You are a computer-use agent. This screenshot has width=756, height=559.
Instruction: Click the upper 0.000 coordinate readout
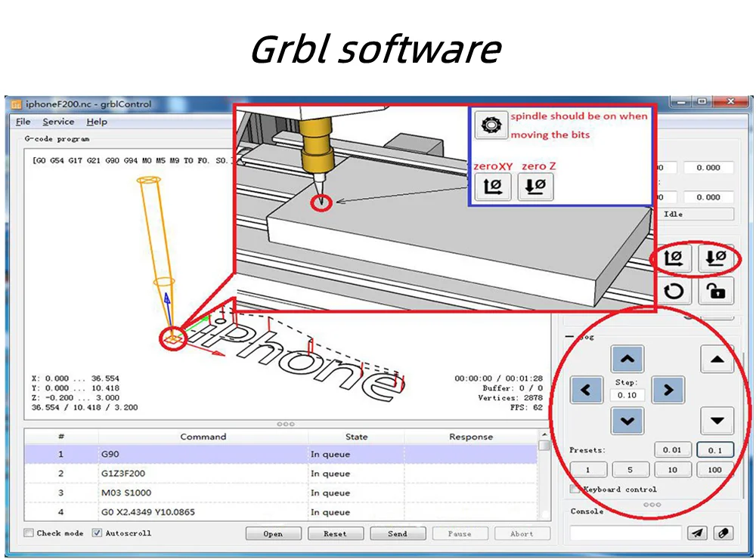[x=708, y=167]
